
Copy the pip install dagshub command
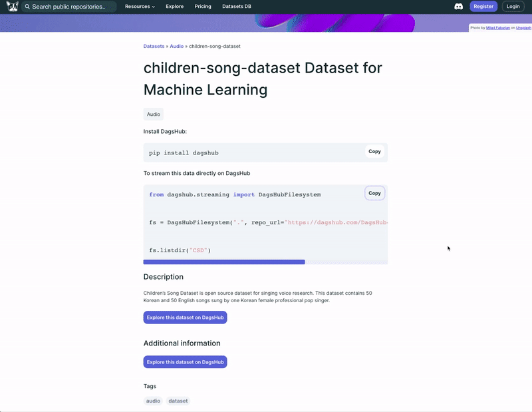(x=374, y=152)
